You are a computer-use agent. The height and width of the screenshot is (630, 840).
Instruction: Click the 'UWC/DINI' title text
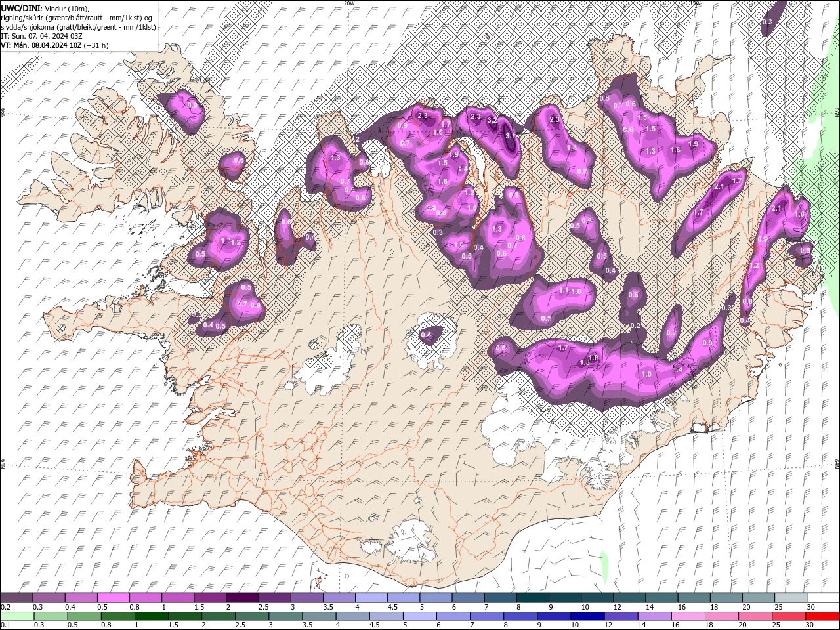(21, 8)
